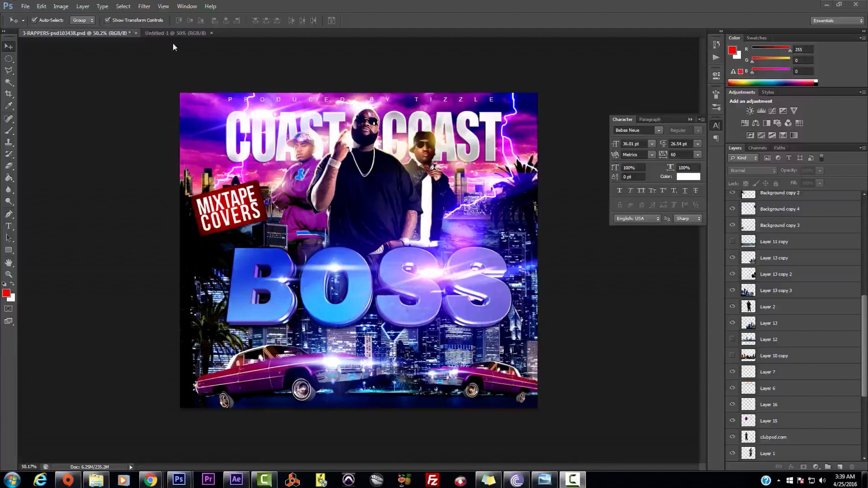Show the hidden Layer 12 layer
The image size is (868, 488).
[x=732, y=339]
